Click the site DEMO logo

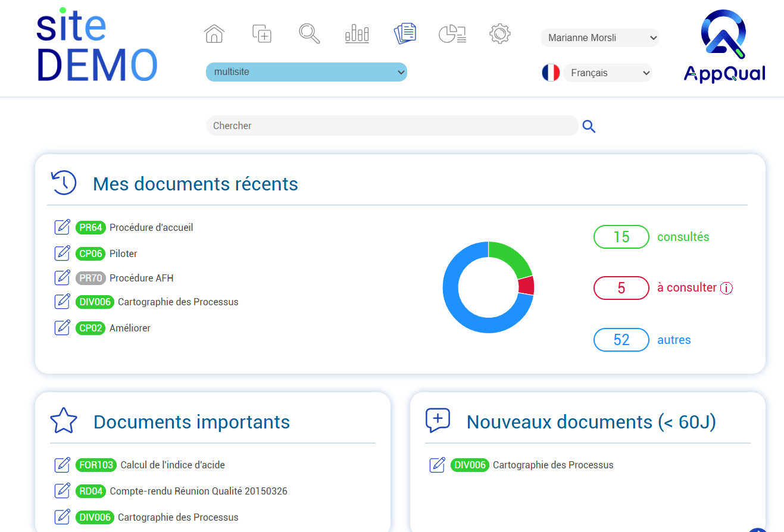97,46
